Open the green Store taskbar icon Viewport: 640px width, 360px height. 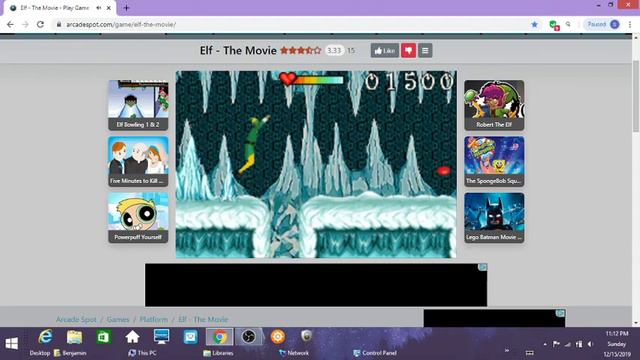pos(103,337)
